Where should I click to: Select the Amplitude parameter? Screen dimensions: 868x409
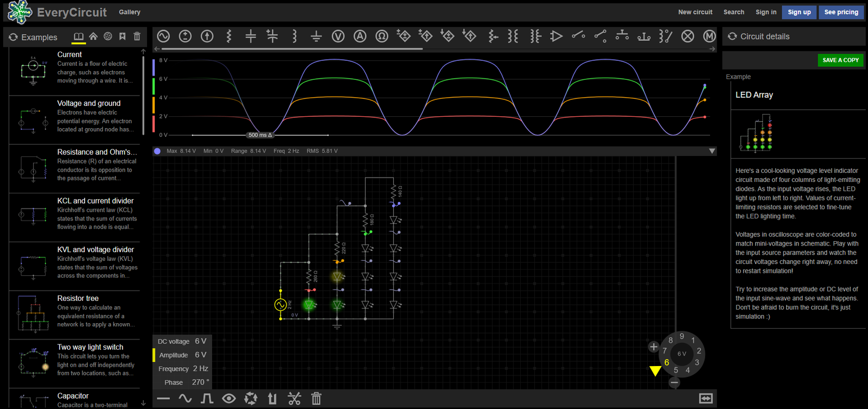[x=182, y=355]
